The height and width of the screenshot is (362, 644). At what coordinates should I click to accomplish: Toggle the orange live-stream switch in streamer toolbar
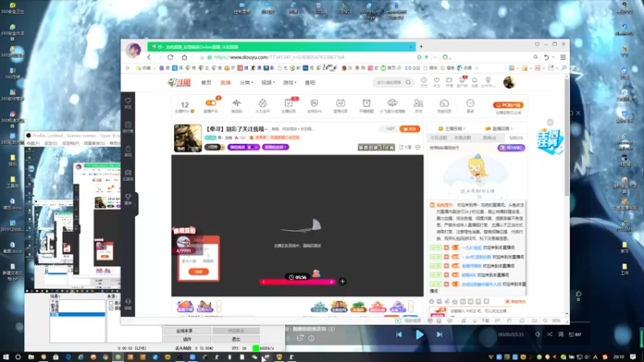[x=211, y=103]
